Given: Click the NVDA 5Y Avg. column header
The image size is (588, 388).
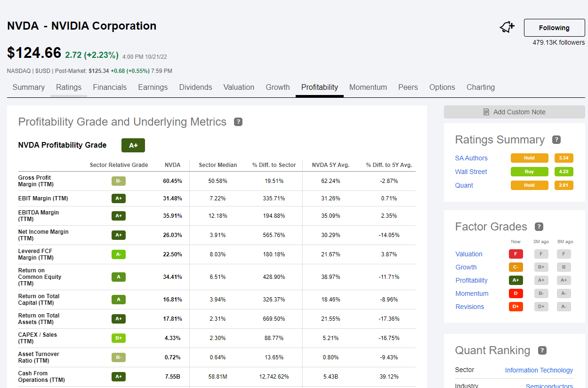Looking at the screenshot, I should (x=330, y=165).
